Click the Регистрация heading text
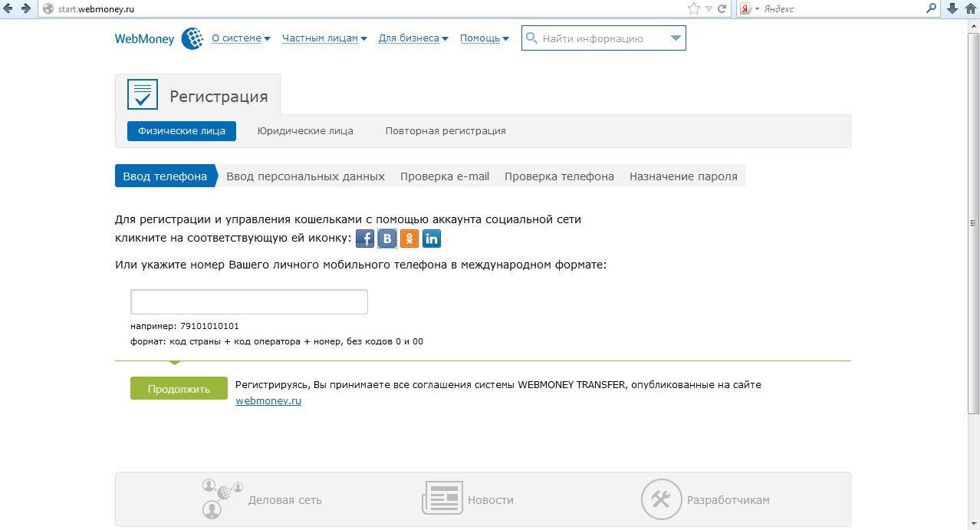Viewport: 980px width, 530px height. click(x=219, y=97)
